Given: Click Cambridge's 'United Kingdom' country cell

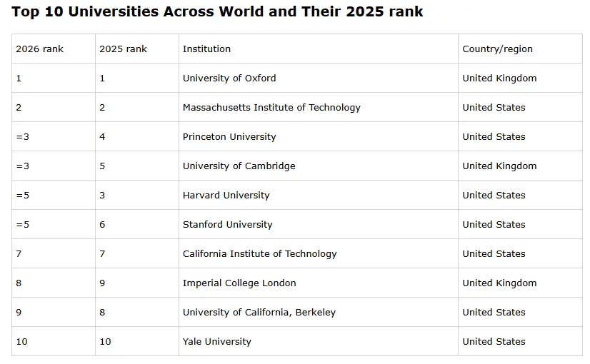Looking at the screenshot, I should click(x=499, y=166).
